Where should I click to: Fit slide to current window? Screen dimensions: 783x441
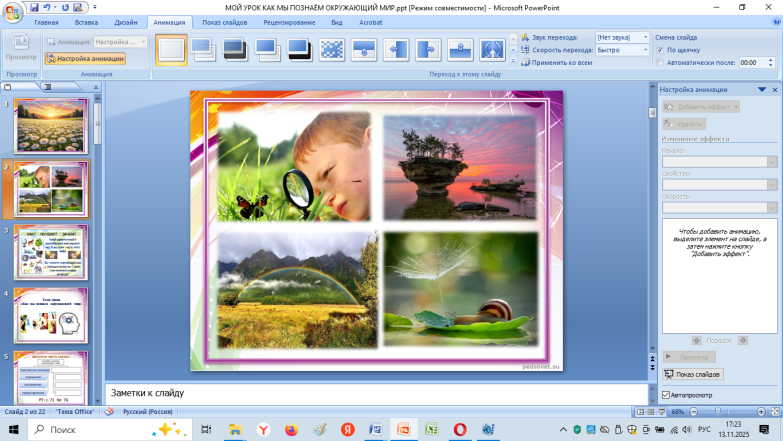coord(774,412)
